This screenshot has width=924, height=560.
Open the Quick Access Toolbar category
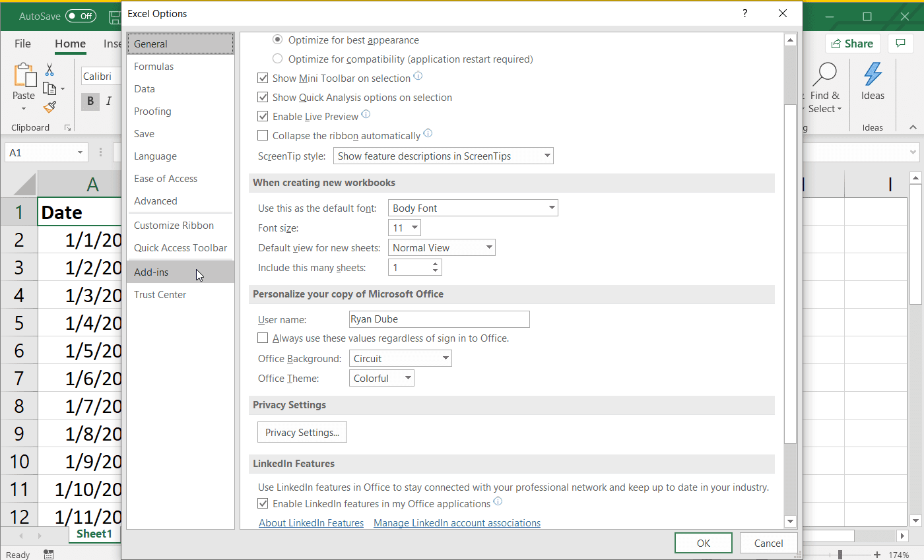point(180,248)
